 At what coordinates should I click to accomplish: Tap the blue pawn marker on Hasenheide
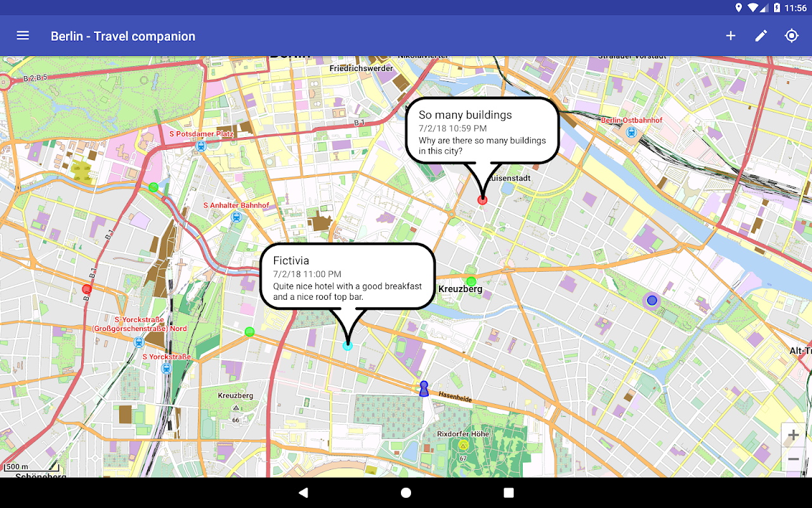coord(424,388)
